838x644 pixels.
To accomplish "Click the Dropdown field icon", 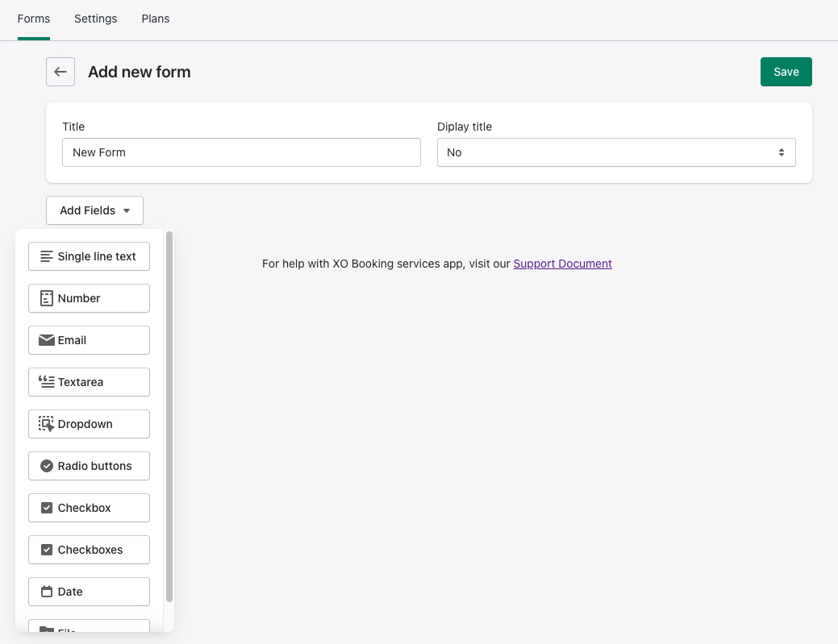I will point(47,424).
